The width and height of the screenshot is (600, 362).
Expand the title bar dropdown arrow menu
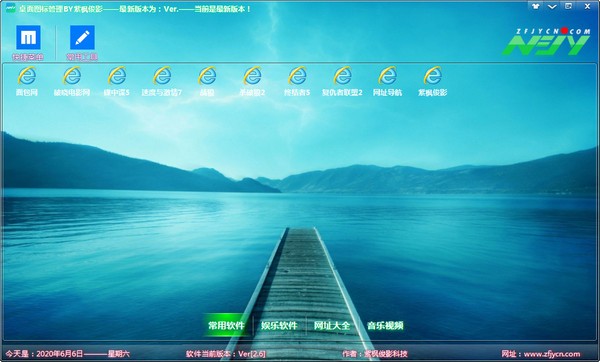pyautogui.click(x=552, y=7)
